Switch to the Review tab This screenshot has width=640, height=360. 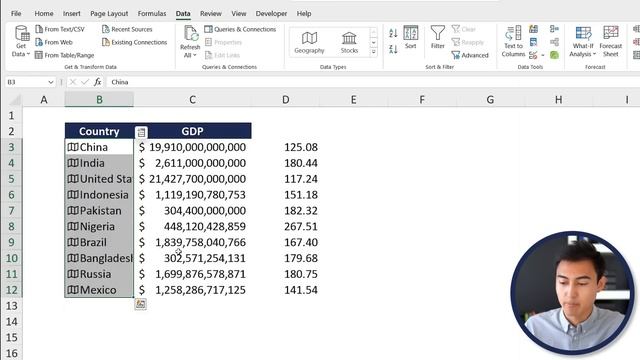click(x=211, y=13)
